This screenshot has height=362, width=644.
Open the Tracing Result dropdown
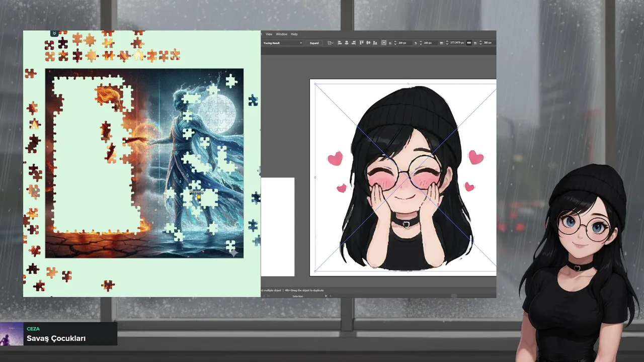coord(282,43)
